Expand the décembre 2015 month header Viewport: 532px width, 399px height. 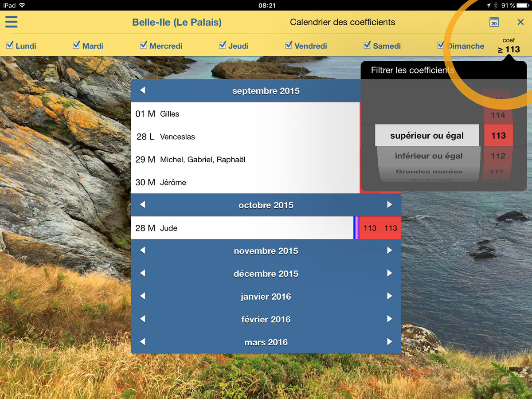[266, 274]
